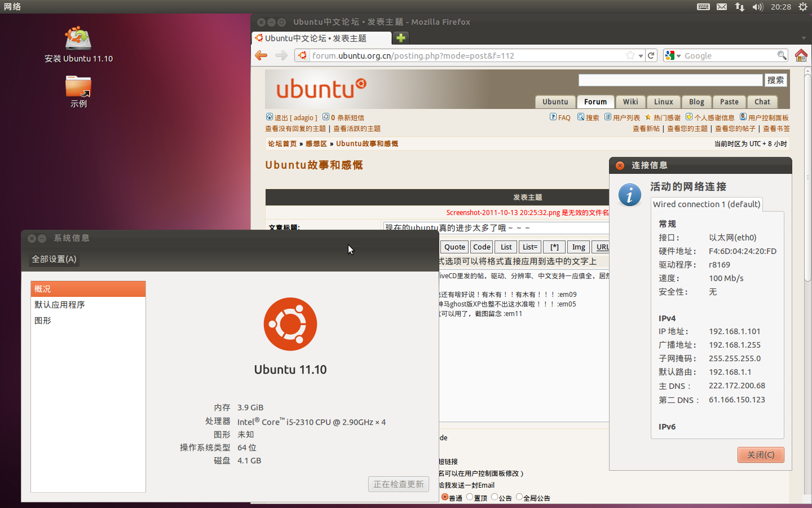Viewport: 812px width, 508px height.
Task: Click 关闭(C) in connection info dialog
Action: (x=761, y=455)
